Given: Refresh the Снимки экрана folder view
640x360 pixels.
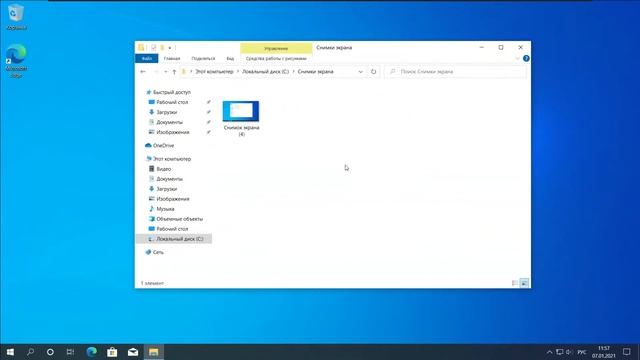Looking at the screenshot, I should click(373, 71).
